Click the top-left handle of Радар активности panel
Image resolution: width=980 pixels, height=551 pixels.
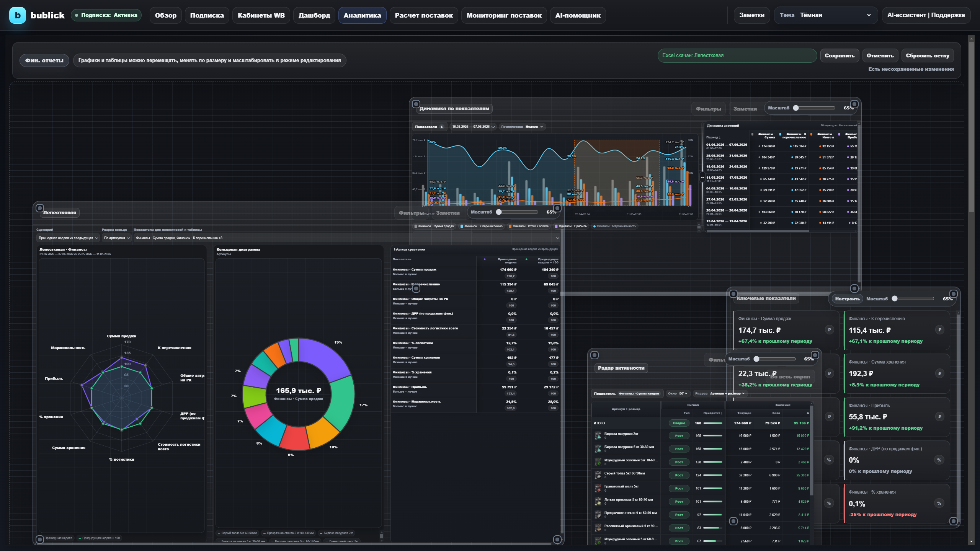(x=595, y=355)
